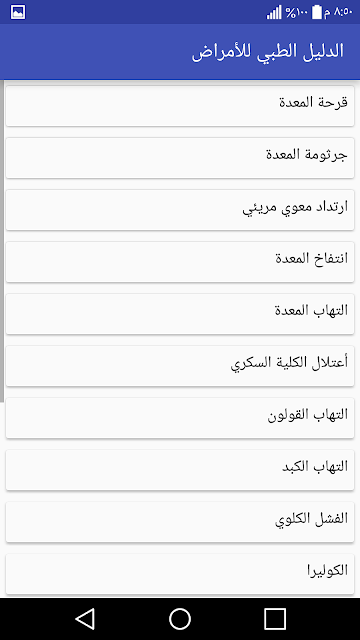Tap the battery percentage text ١٠٠%

[296, 12]
